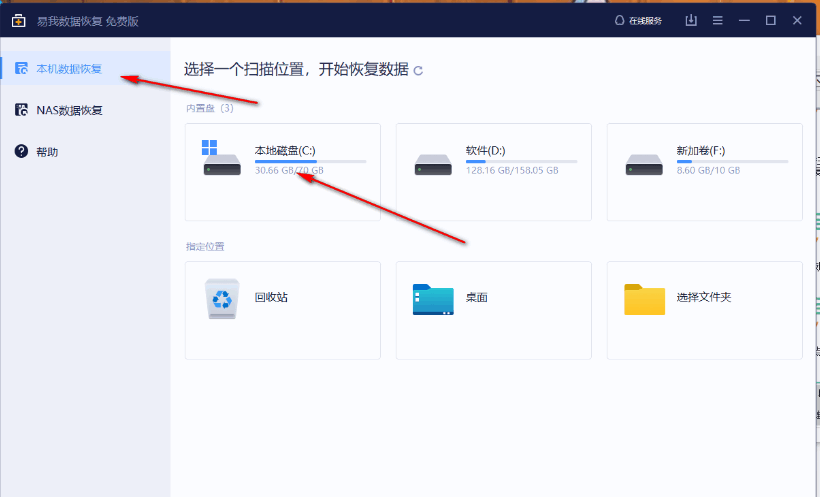Open the hamburger menu icon

pos(718,20)
